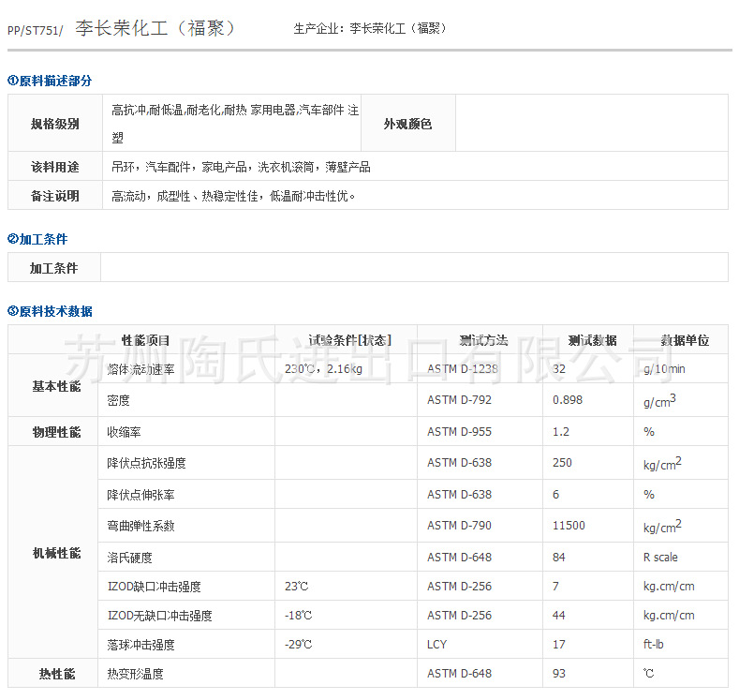Click the value 93 in heat deflection row
The width and height of the screenshot is (739, 700).
coord(559,674)
